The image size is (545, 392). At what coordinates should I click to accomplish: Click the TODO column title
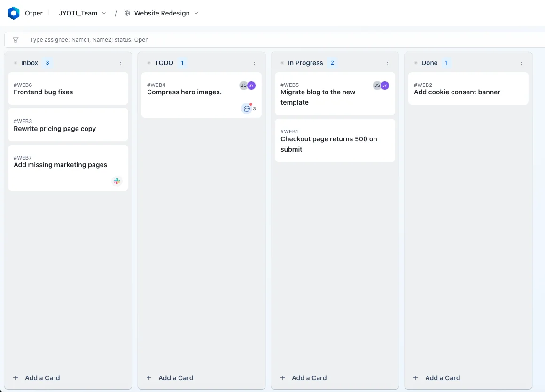(x=163, y=63)
